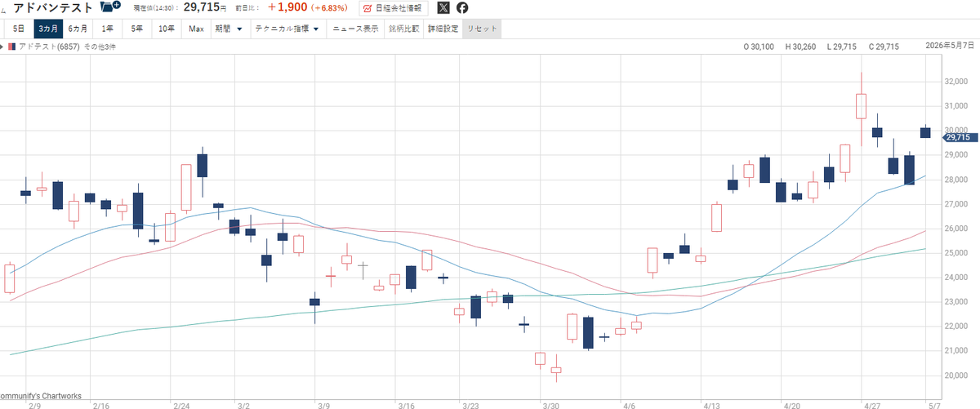Open the 期間 dropdown
Screen dimensions: 980x409
[229, 29]
